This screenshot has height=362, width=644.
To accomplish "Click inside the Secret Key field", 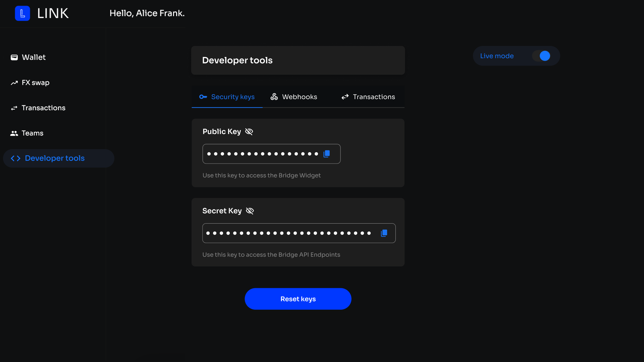I will tap(288, 233).
